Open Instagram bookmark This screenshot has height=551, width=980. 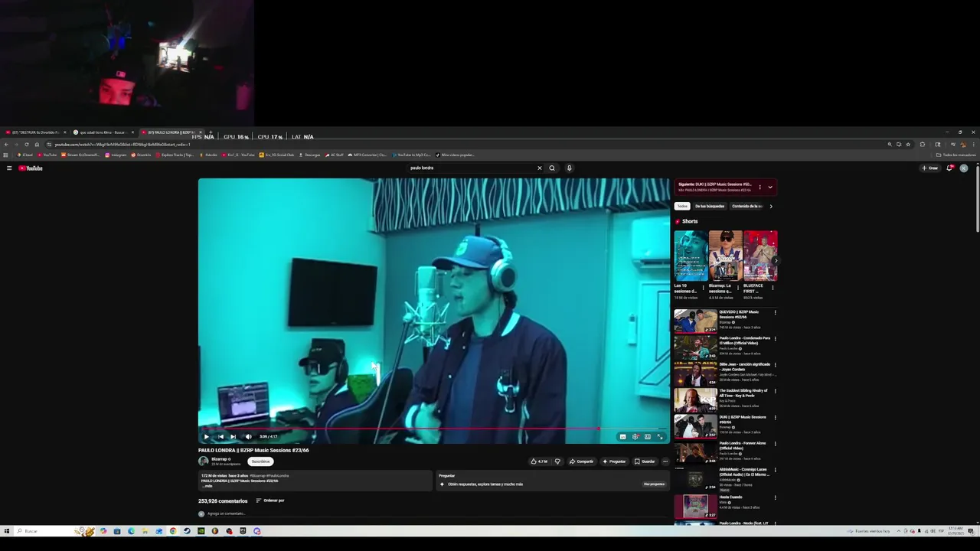pyautogui.click(x=116, y=155)
